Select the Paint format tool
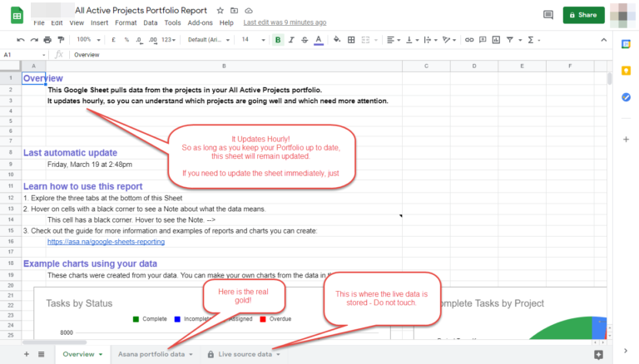639x364 pixels. [61, 40]
